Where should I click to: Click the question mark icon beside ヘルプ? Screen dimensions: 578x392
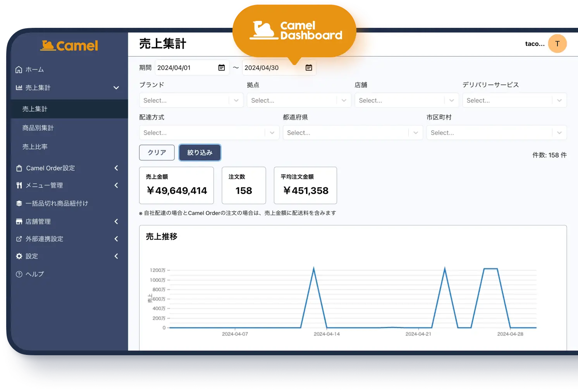click(x=19, y=274)
